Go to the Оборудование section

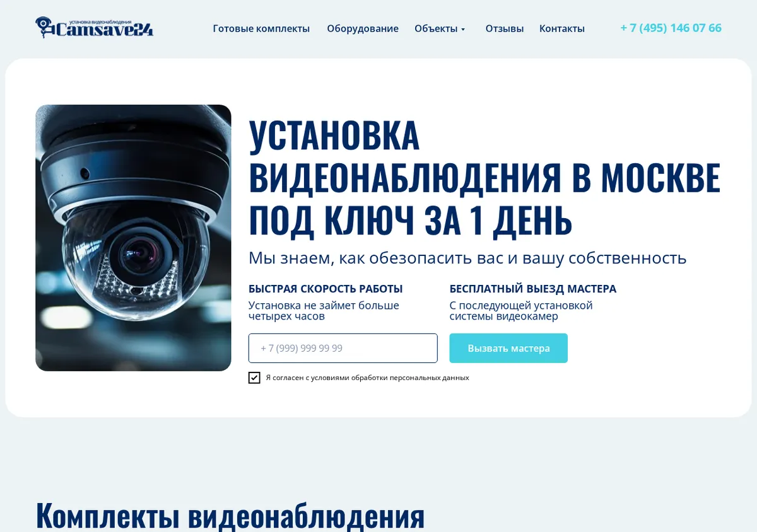[363, 28]
